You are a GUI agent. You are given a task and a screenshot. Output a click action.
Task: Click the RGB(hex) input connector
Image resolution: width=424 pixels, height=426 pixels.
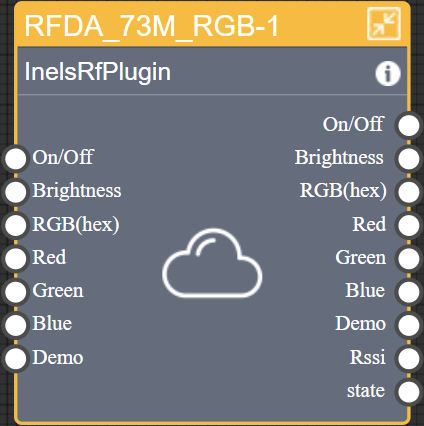point(15,225)
